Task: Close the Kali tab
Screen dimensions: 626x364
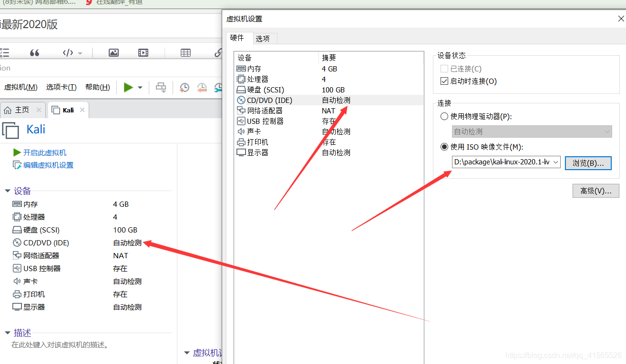Action: (x=82, y=110)
